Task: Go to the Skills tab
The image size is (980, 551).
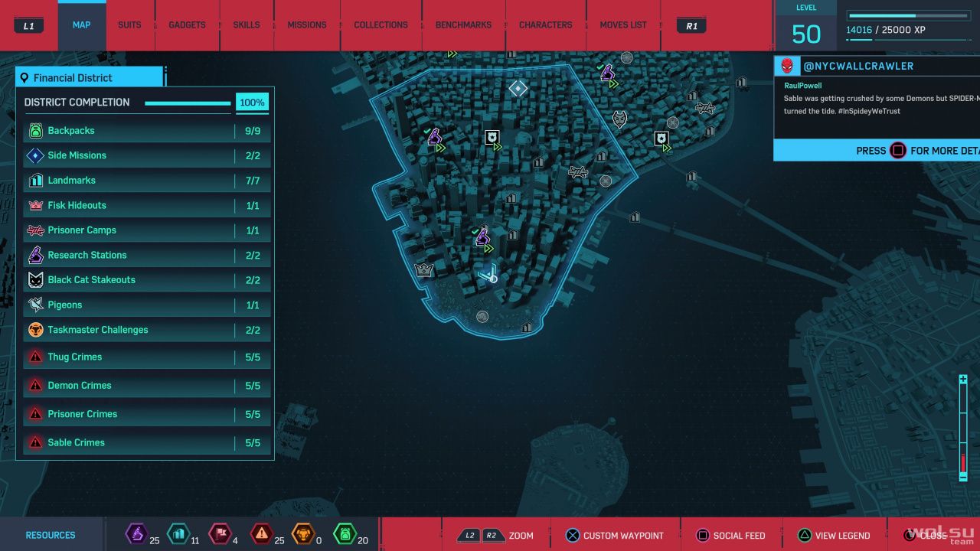Action: click(247, 24)
